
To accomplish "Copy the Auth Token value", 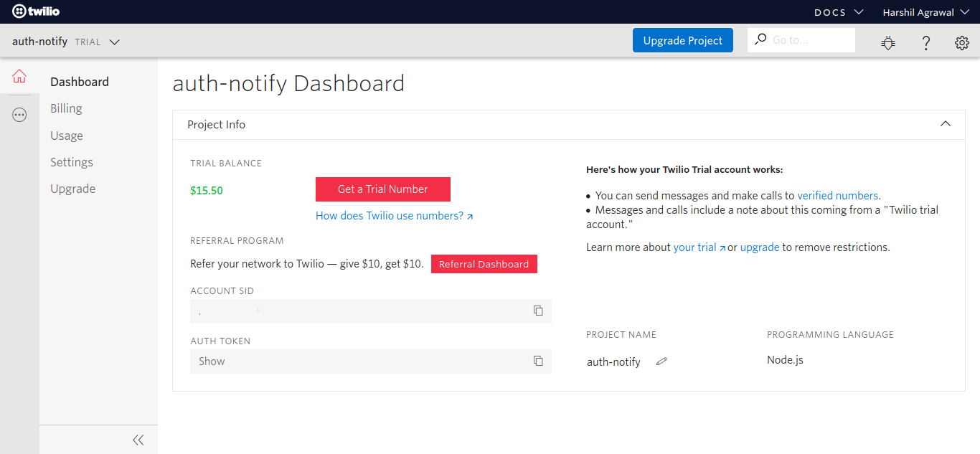I will (538, 361).
